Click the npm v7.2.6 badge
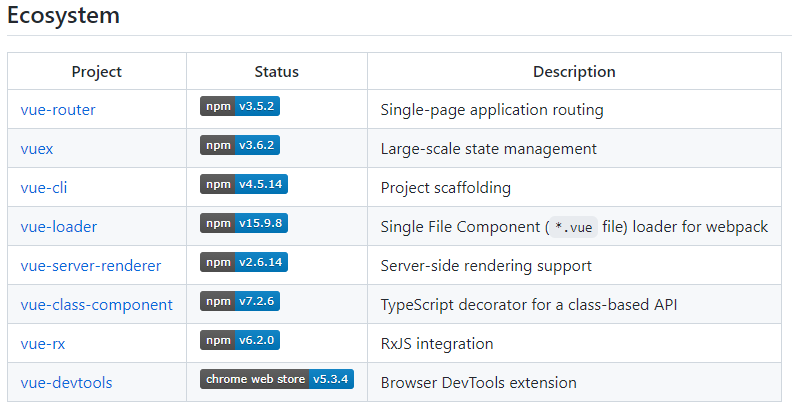The height and width of the screenshot is (410, 792). [240, 302]
